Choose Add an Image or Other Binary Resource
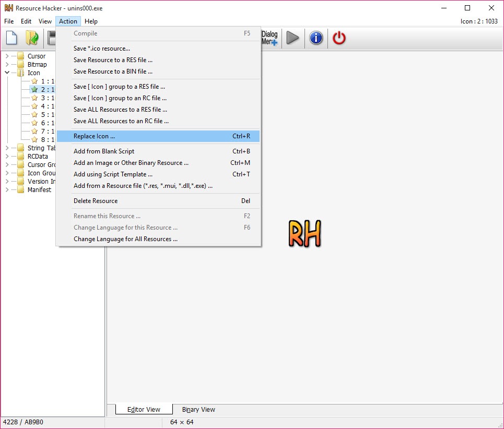Image resolution: width=504 pixels, height=429 pixels. pyautogui.click(x=158, y=163)
